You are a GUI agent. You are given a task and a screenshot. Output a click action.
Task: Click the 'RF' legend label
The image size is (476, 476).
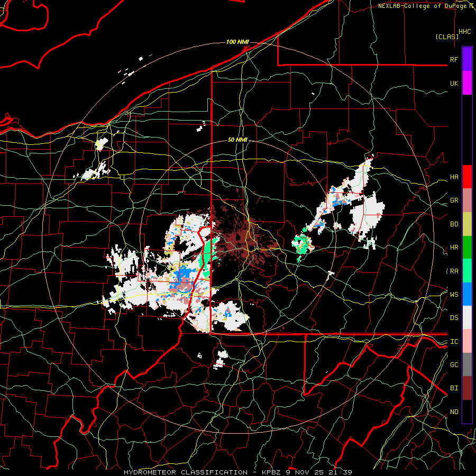(454, 59)
